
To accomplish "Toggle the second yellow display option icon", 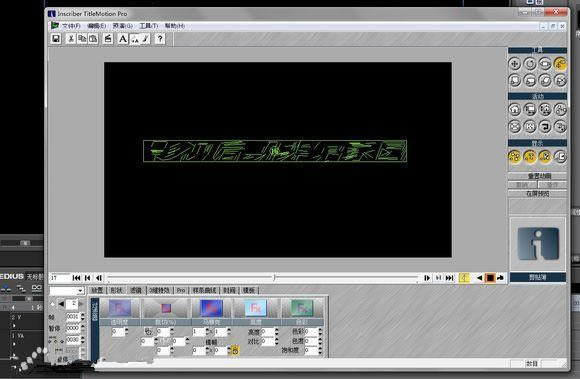I will pos(530,157).
